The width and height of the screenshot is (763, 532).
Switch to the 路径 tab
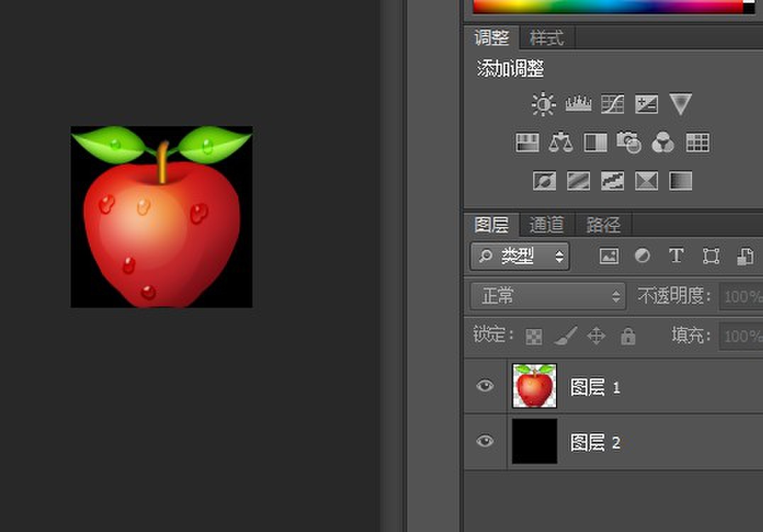pos(603,224)
